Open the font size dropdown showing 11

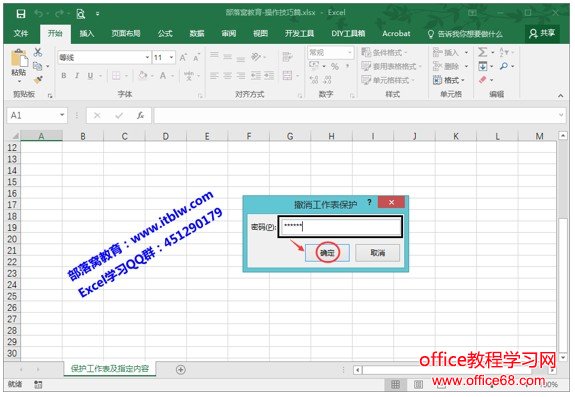coord(171,58)
